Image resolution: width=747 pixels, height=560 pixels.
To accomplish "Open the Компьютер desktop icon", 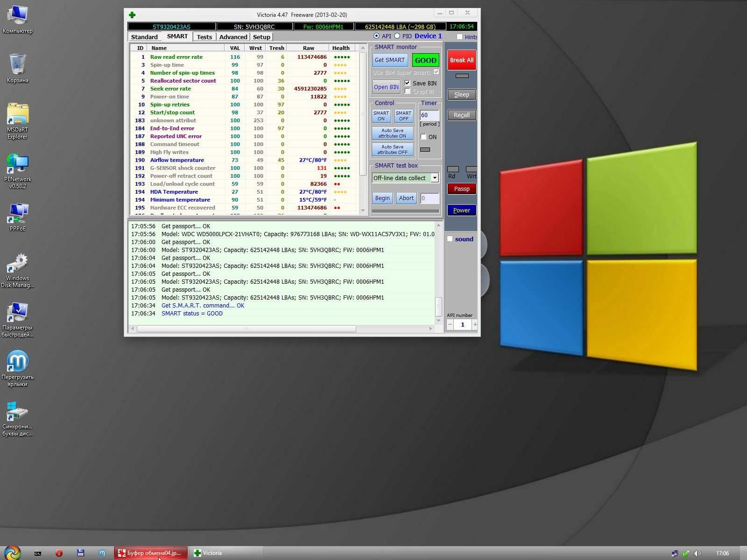I will tap(17, 20).
